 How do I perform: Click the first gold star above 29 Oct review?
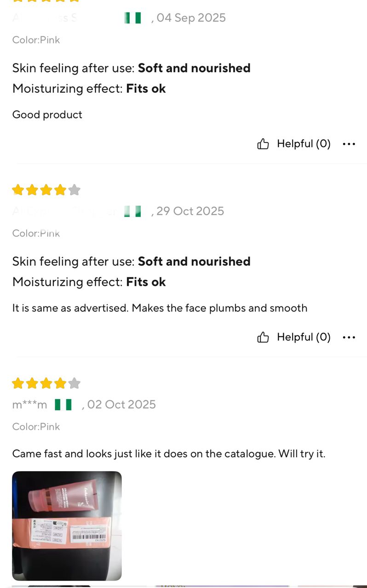coord(18,190)
